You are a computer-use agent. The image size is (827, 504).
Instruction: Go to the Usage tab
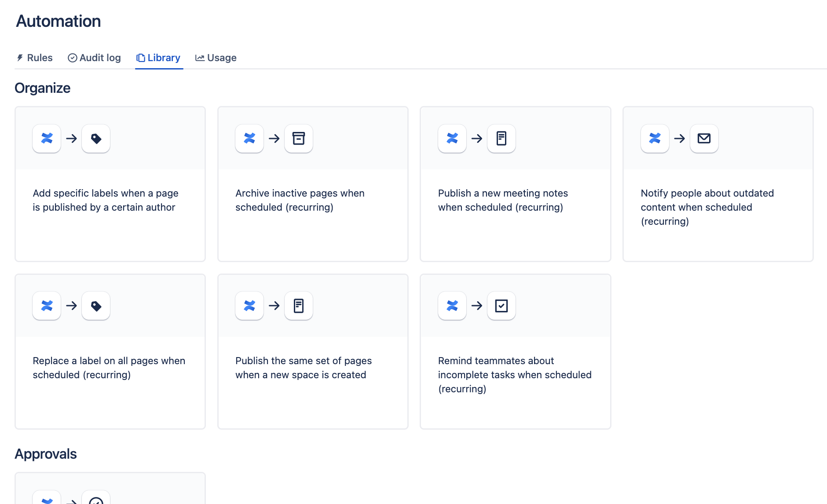click(216, 58)
